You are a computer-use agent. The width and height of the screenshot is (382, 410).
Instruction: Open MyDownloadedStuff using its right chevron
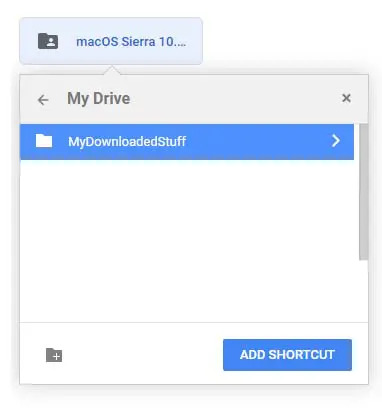pyautogui.click(x=336, y=141)
